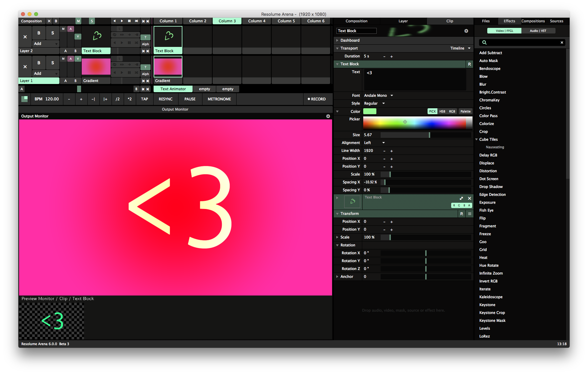Open the Output Monitor settings gear
Screen dimensions: 588x374
coord(328,116)
